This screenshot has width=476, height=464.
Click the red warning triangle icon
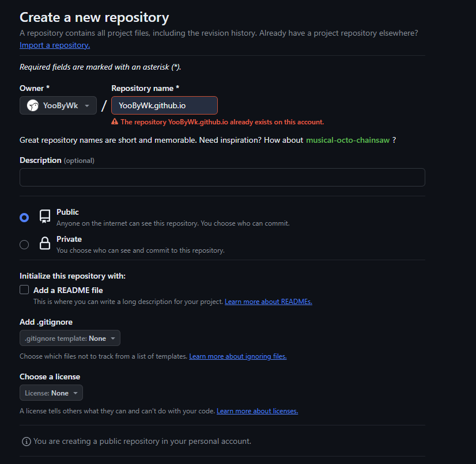point(115,122)
